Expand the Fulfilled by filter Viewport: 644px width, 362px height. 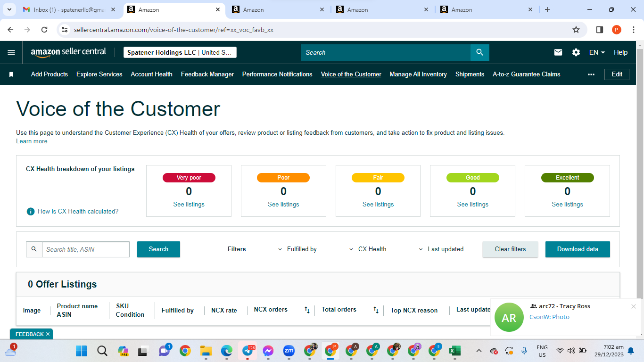297,249
